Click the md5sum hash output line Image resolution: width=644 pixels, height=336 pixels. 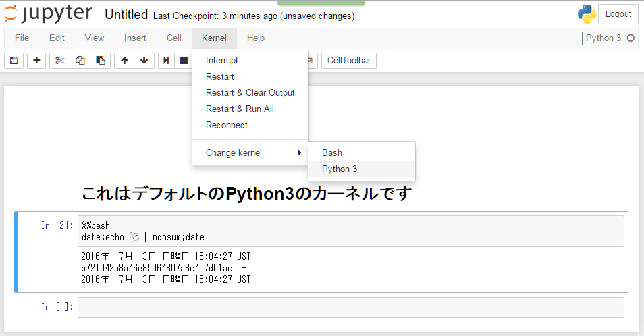[x=163, y=268]
